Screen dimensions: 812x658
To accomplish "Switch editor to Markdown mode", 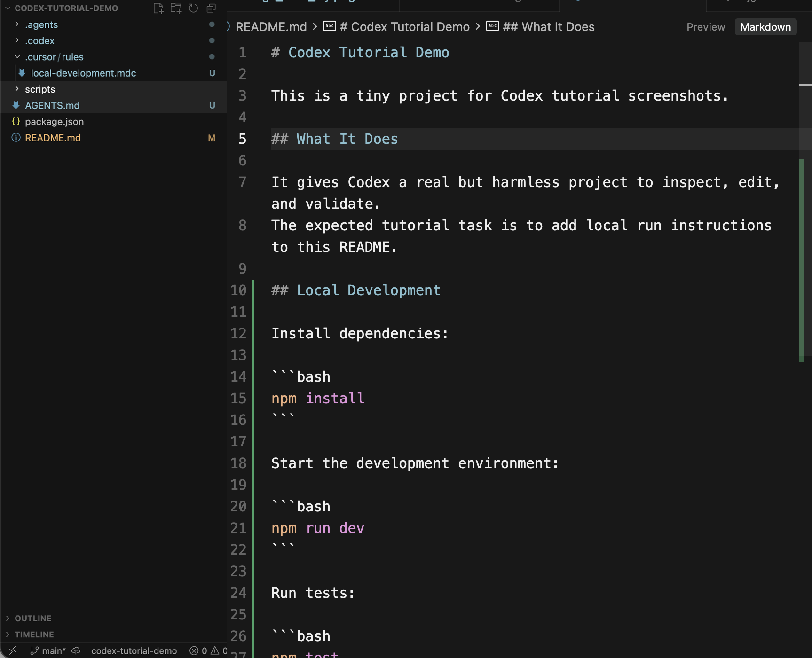I will pyautogui.click(x=765, y=27).
